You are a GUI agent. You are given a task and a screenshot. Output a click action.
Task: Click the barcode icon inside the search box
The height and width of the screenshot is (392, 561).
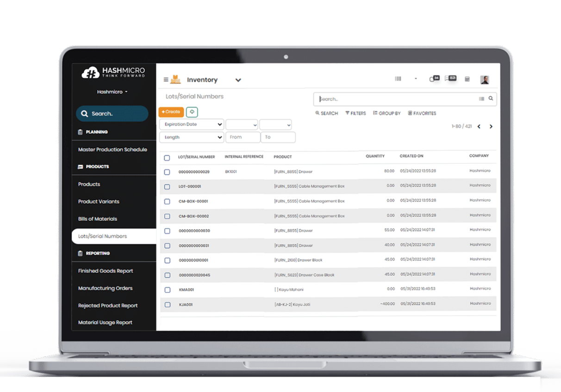pyautogui.click(x=481, y=99)
